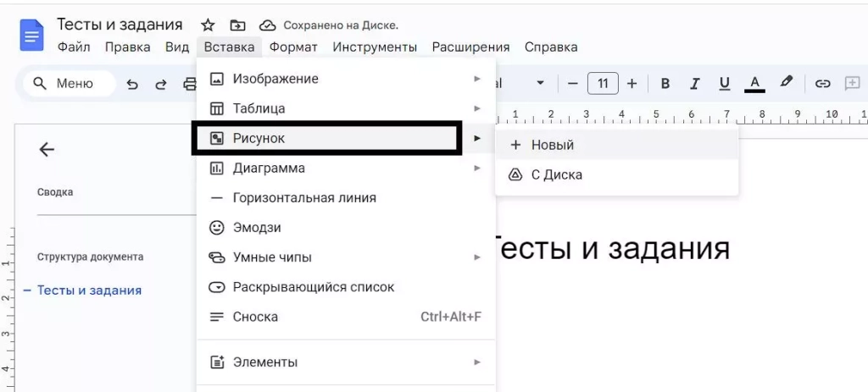Open the Формат menu

pyautogui.click(x=293, y=47)
